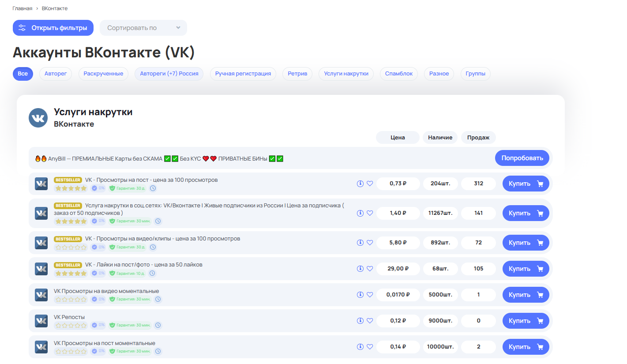
Task: Switch to Раскрученные category
Action: point(103,74)
